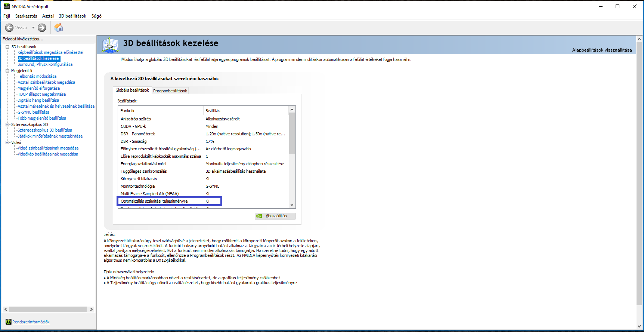Open Digitális hang beállítása

click(38, 100)
